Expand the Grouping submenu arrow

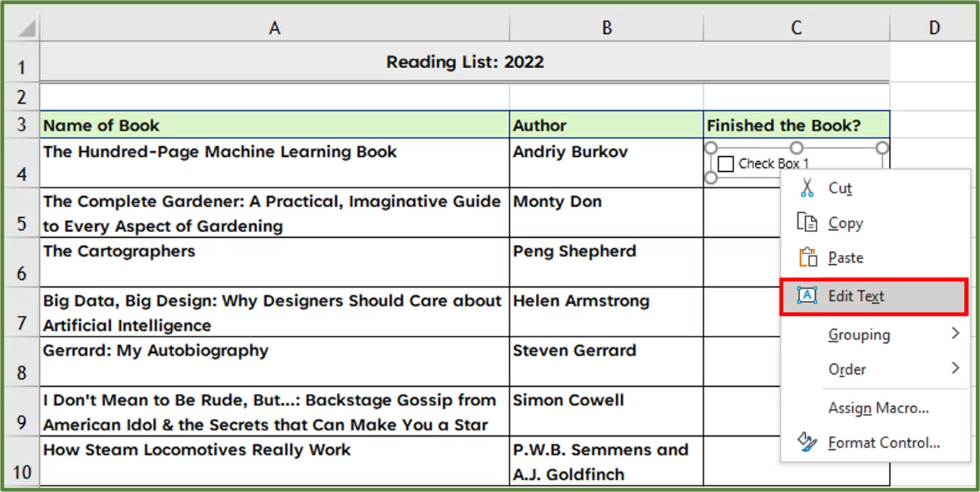pos(956,333)
